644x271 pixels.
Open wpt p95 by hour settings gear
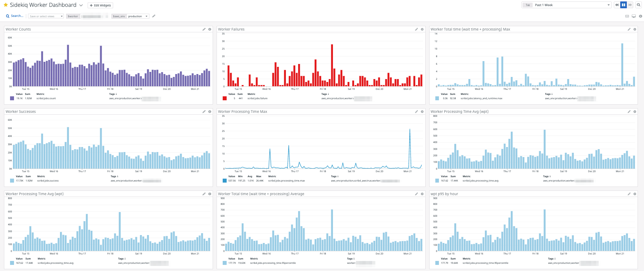tap(635, 194)
